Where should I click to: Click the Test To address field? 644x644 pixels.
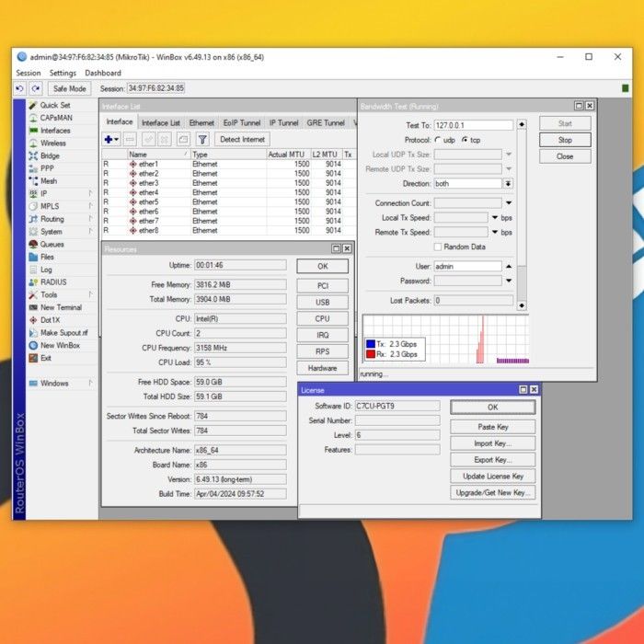pos(473,125)
